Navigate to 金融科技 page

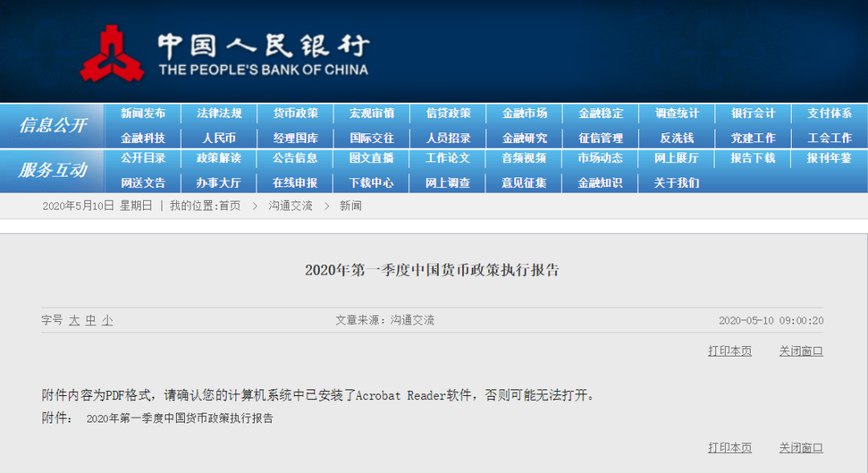[x=143, y=138]
